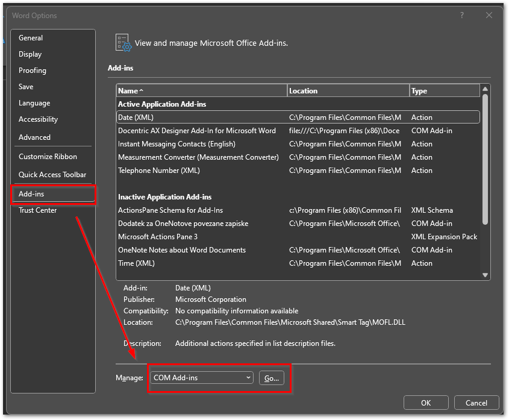Select the Docentric AX Designer Add-In row
509x420 pixels.
197,131
